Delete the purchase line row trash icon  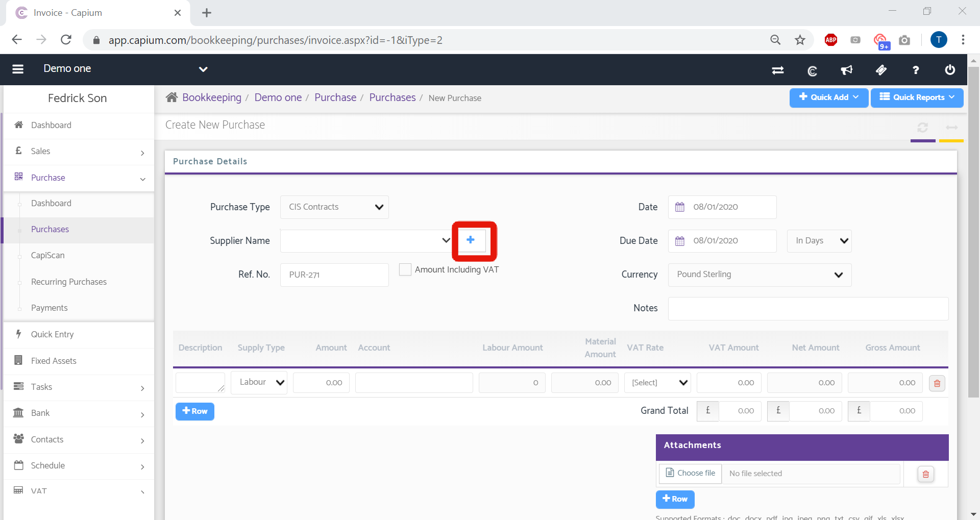[937, 383]
